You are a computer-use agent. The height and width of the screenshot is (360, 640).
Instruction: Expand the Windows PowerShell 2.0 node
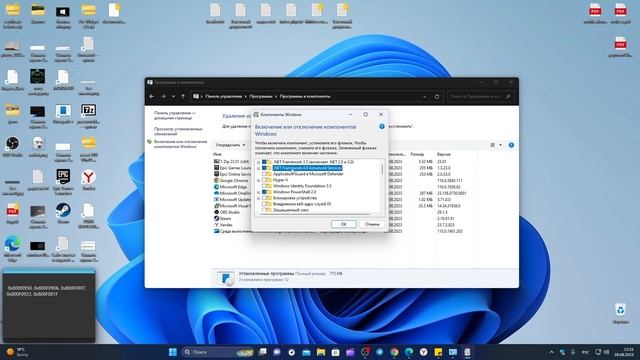click(x=258, y=192)
